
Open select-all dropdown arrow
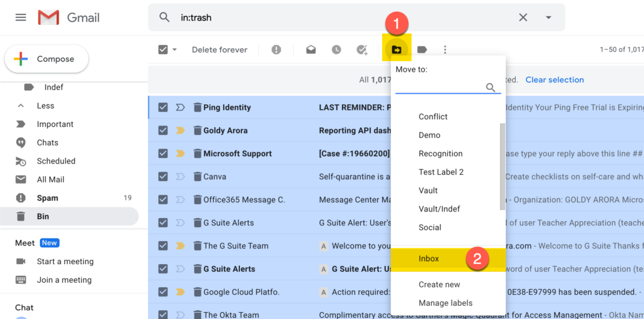(174, 49)
